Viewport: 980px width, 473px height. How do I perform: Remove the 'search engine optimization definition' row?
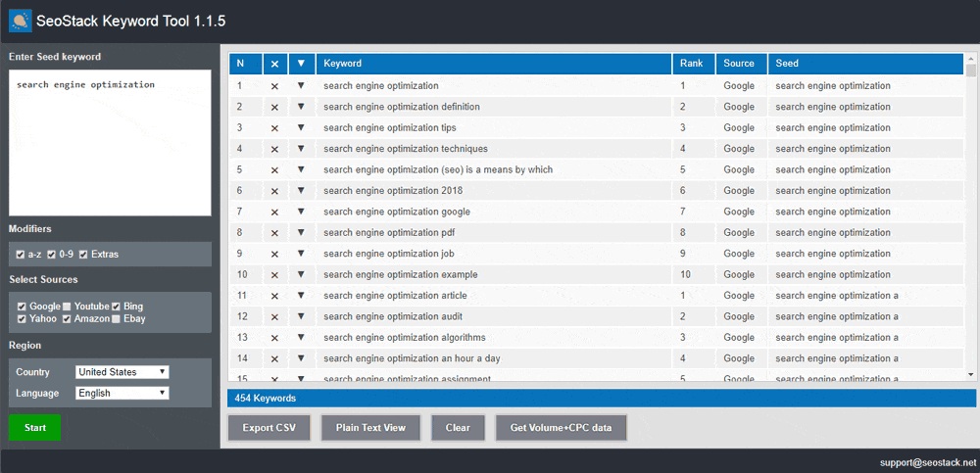[274, 107]
